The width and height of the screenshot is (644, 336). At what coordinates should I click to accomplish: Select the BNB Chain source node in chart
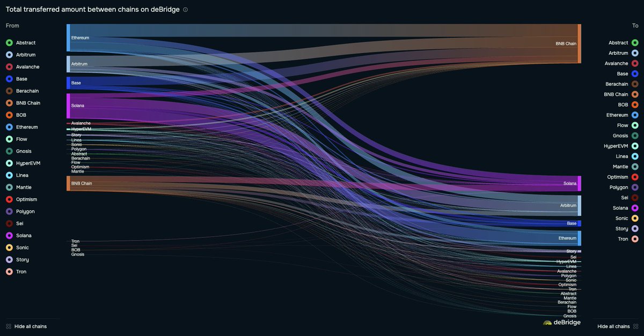point(68,183)
